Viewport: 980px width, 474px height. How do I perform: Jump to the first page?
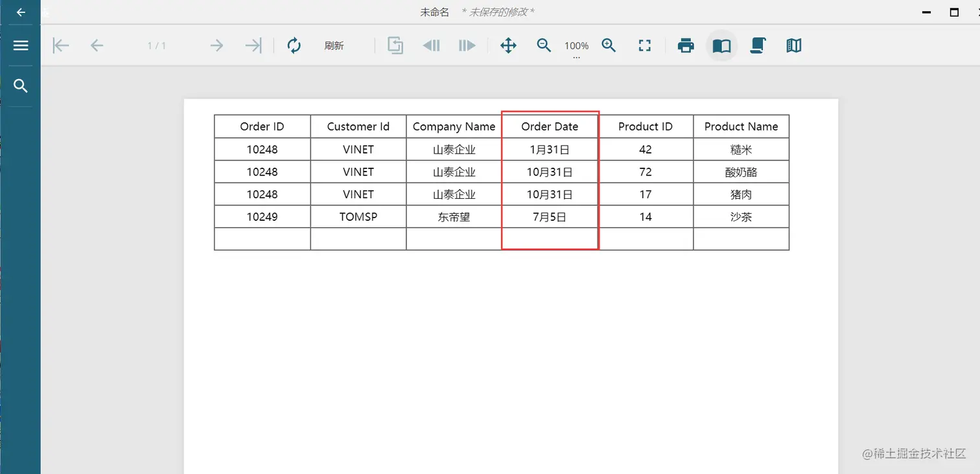[x=61, y=45]
